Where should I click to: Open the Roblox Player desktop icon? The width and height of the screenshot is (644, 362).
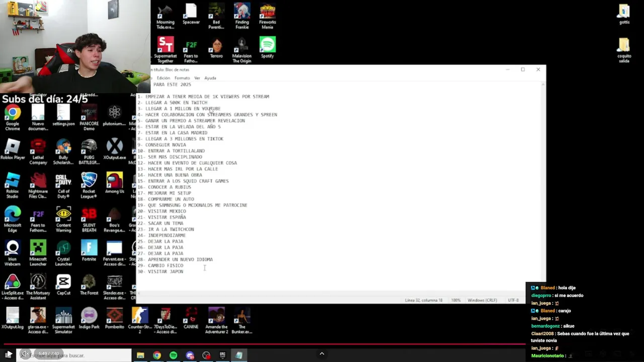pyautogui.click(x=13, y=149)
